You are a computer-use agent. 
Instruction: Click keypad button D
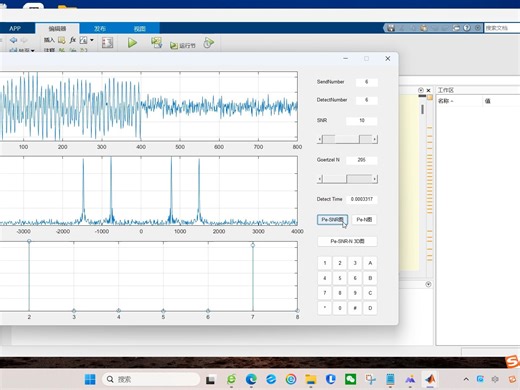click(x=370, y=308)
